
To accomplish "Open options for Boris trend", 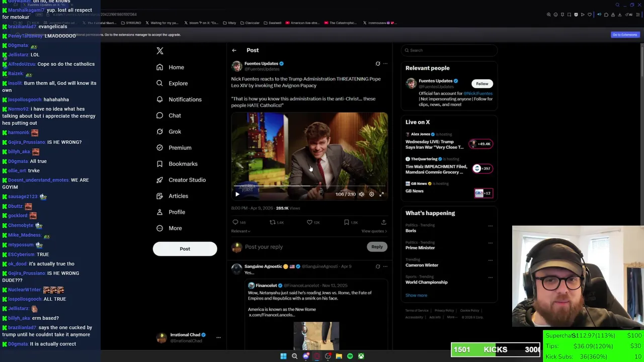I will [490, 226].
